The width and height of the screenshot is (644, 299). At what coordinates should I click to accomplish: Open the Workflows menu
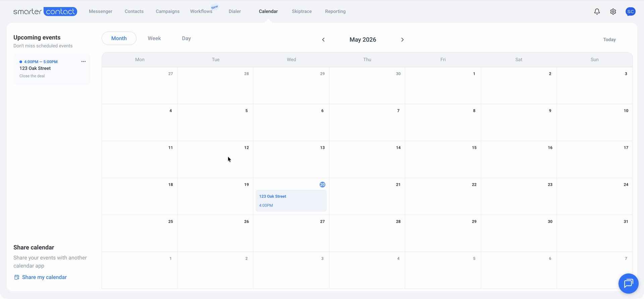point(201,11)
